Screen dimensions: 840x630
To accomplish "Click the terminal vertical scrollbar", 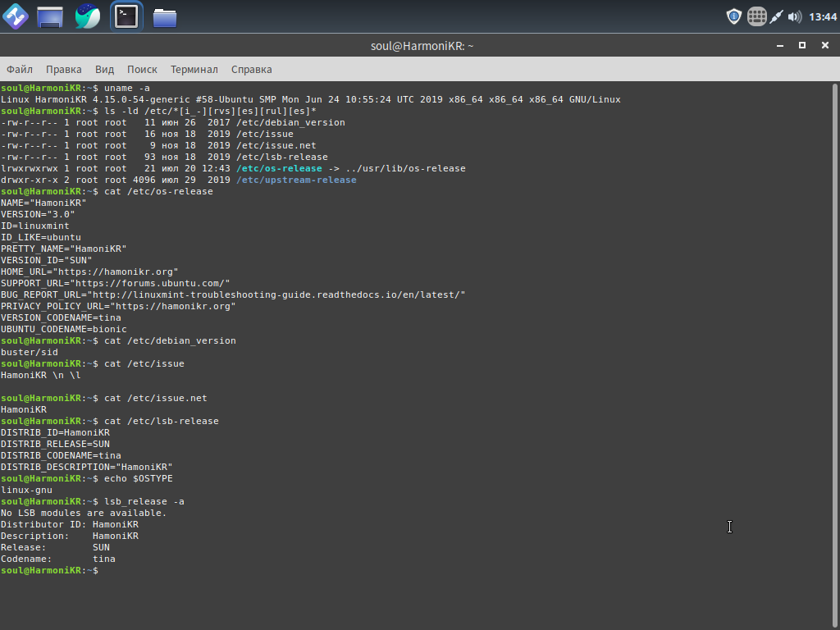I will click(835, 356).
